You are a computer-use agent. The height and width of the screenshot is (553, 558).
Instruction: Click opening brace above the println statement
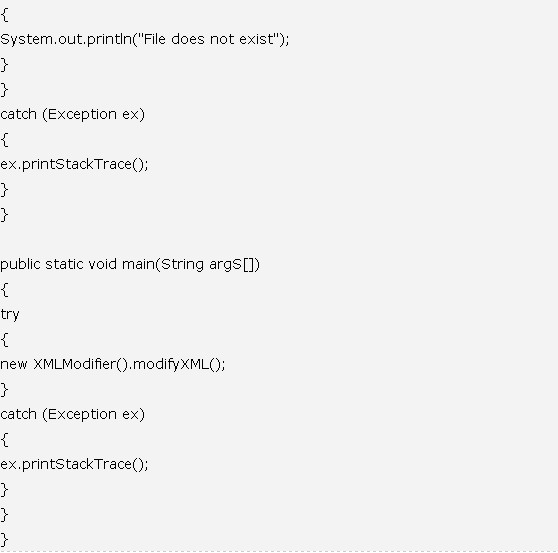click(5, 15)
